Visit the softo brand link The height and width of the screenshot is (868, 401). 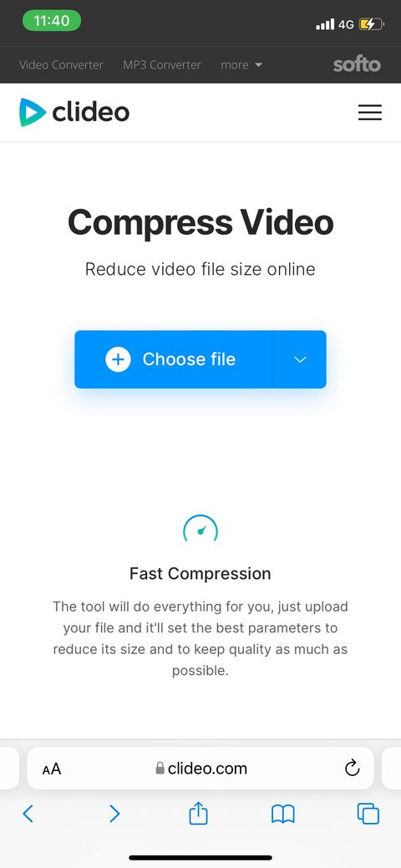[x=357, y=65]
